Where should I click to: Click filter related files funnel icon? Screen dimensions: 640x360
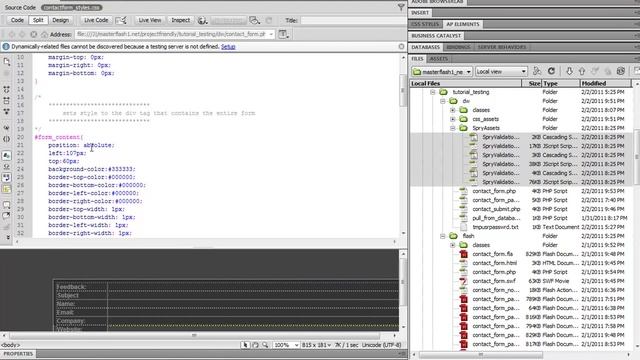click(401, 7)
